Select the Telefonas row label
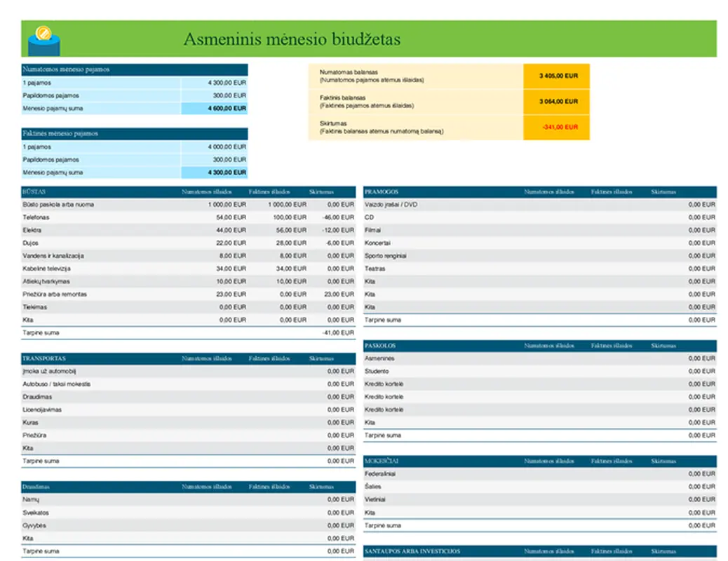The width and height of the screenshot is (728, 561). coord(36,217)
